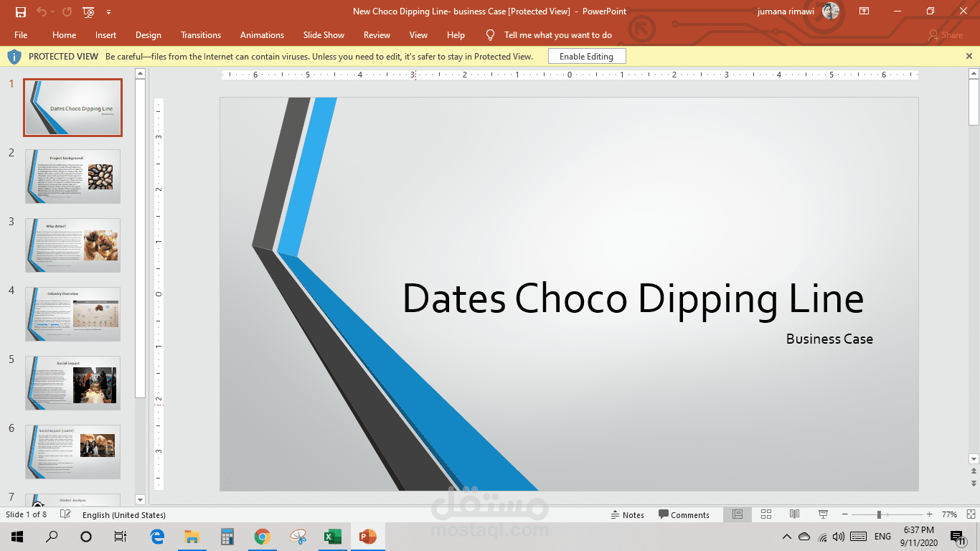Switch to Reading View icon

pyautogui.click(x=795, y=514)
